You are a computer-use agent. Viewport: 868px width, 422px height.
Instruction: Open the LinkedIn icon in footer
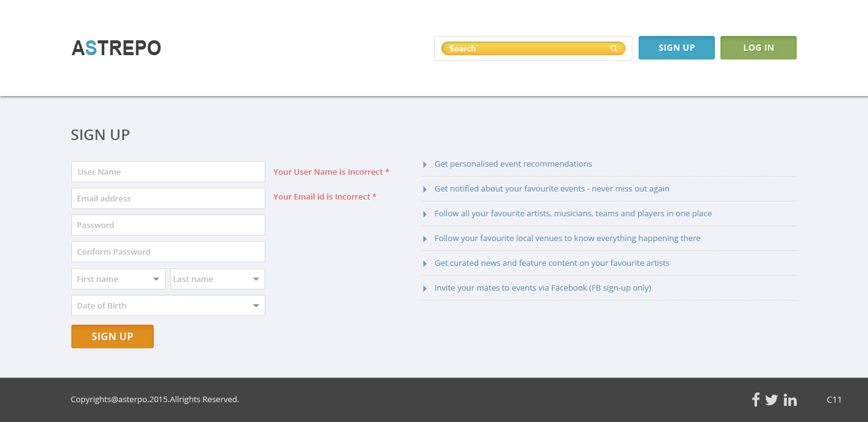[790, 400]
